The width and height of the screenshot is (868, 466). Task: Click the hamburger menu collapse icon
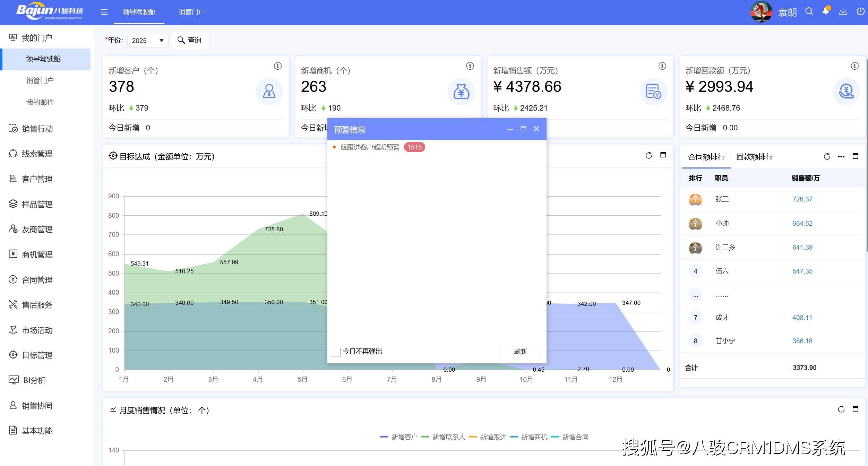(104, 12)
